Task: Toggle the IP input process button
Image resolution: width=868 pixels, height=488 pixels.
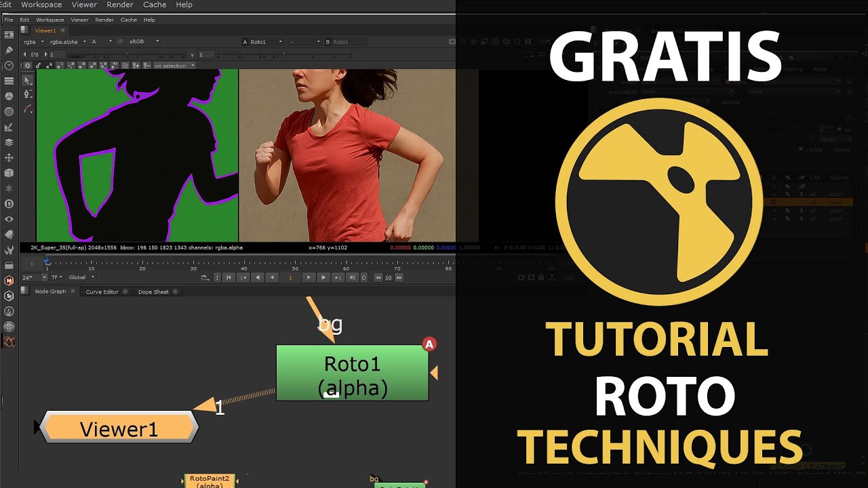Action: (121, 42)
